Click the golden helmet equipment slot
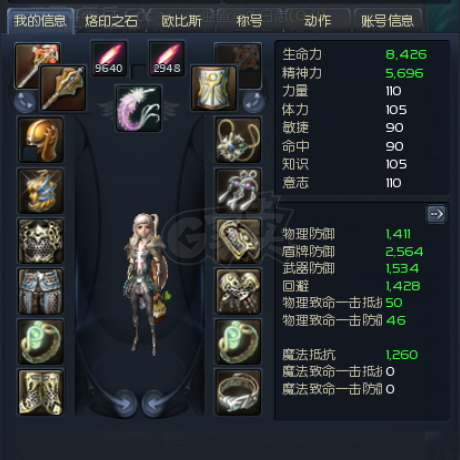 [41, 140]
